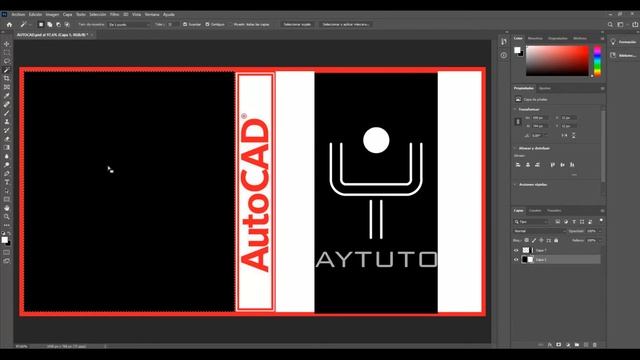Image resolution: width=640 pixels, height=360 pixels.
Task: Click the new adjustment layer icon
Action: pyautogui.click(x=568, y=345)
